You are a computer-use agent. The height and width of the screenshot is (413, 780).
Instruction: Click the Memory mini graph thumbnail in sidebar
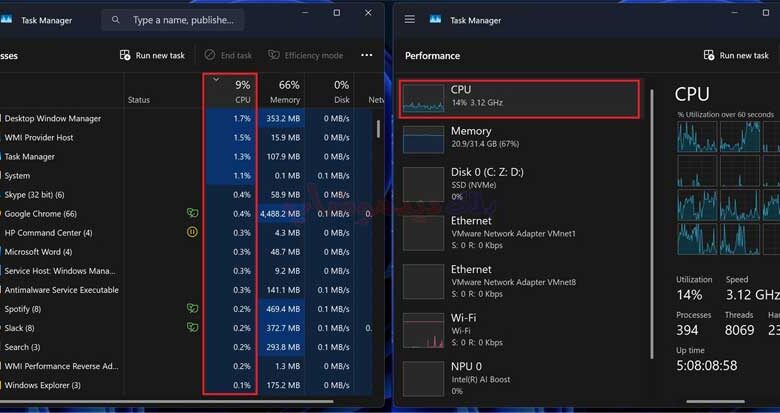(423, 139)
